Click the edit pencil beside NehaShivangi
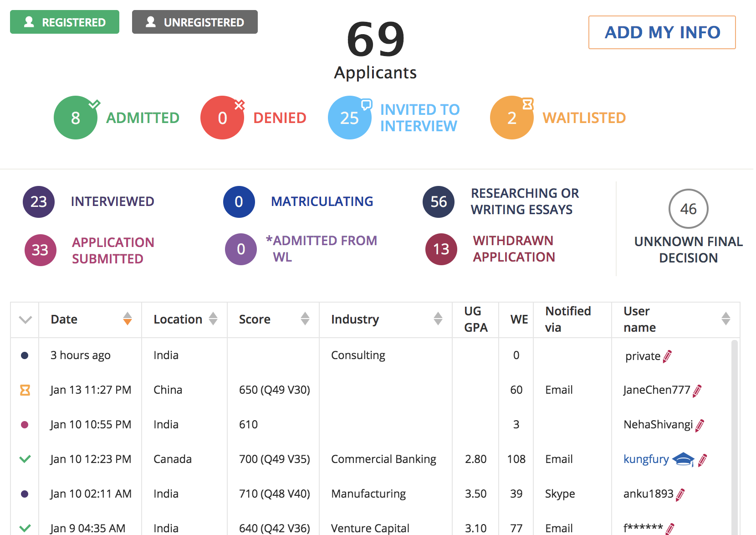This screenshot has width=756, height=535. click(700, 425)
